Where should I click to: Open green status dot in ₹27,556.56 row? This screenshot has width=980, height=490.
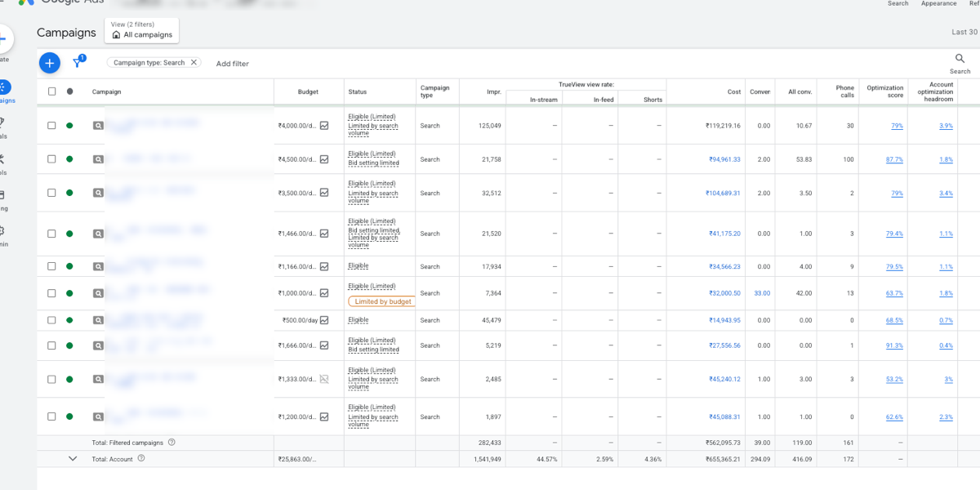69,345
